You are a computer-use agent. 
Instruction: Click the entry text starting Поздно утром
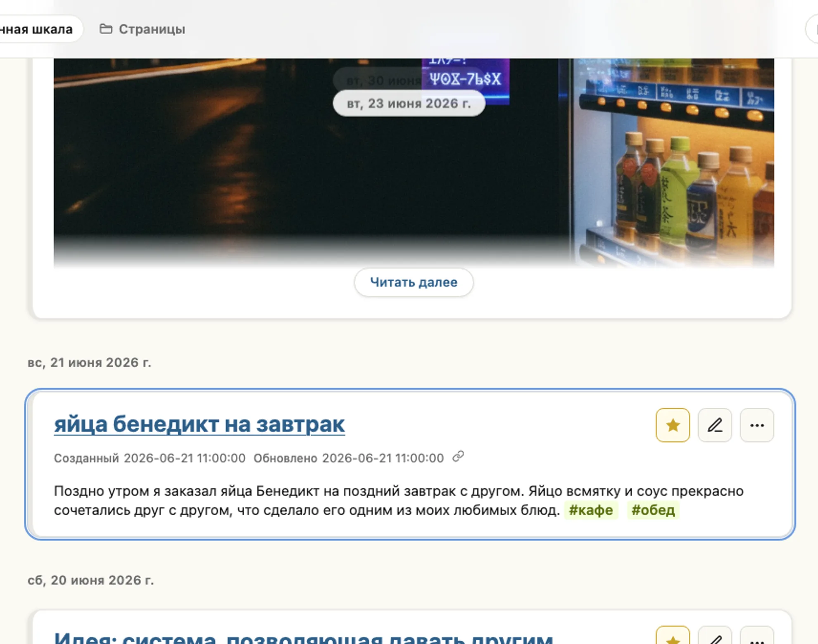tap(399, 501)
